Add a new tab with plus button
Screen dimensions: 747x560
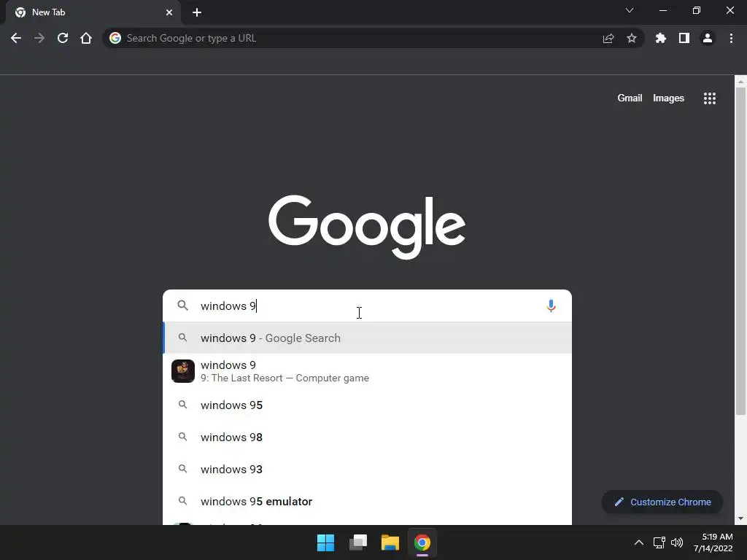click(x=197, y=12)
